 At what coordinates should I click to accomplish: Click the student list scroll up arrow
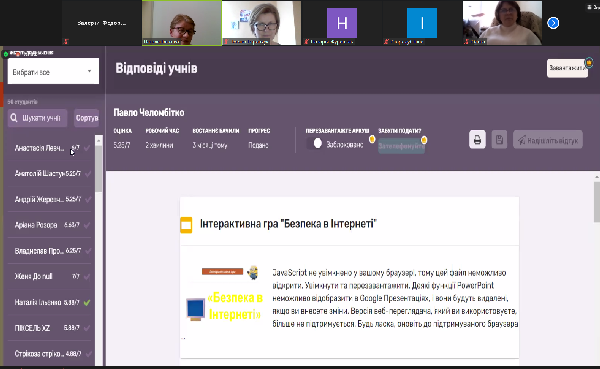(x=99, y=141)
